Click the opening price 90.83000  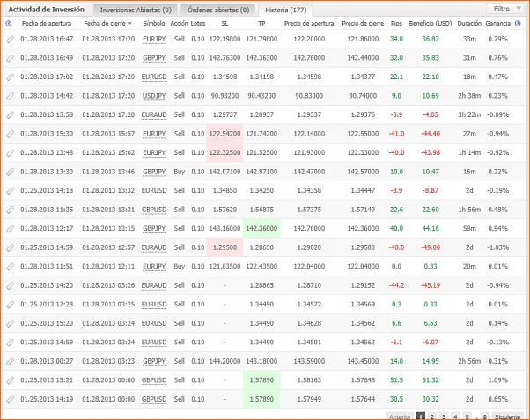[x=309, y=96]
